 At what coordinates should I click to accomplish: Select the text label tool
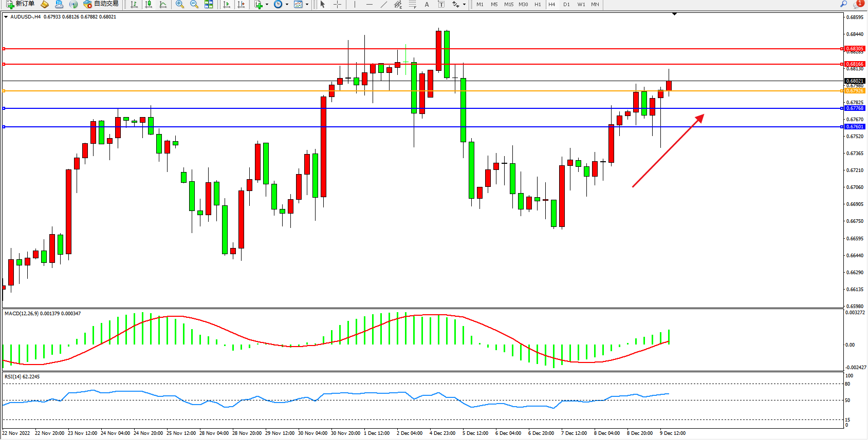click(x=427, y=4)
